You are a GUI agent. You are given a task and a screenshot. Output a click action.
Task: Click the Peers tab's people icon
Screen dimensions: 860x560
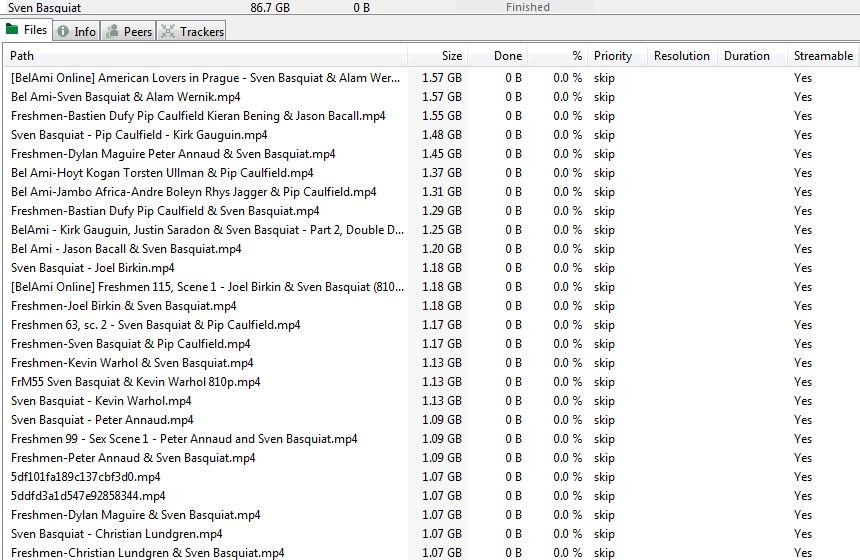pyautogui.click(x=112, y=32)
